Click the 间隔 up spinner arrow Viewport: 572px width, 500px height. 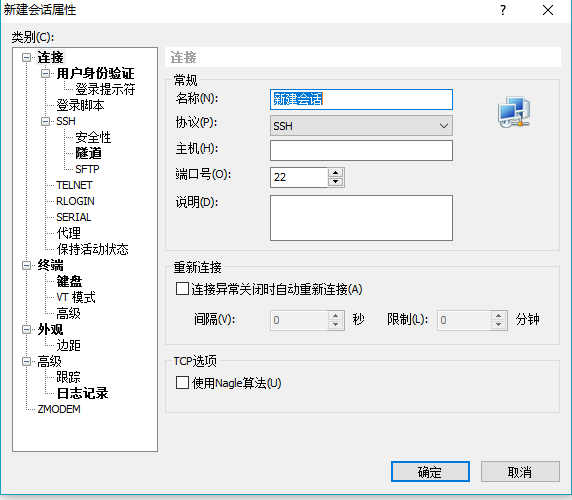[x=336, y=316]
